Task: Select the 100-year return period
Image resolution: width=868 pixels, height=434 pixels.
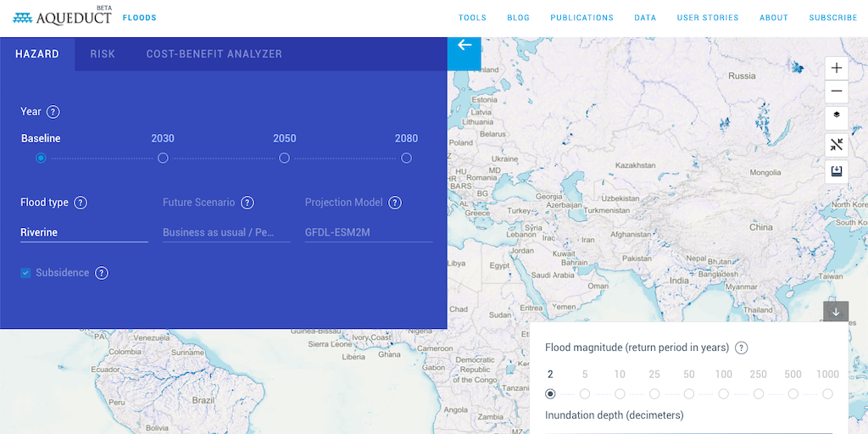Action: click(x=724, y=394)
